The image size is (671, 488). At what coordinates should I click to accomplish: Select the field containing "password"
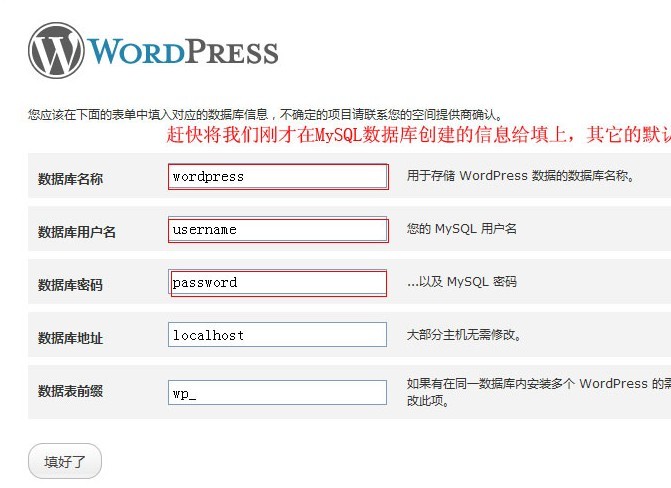[278, 283]
